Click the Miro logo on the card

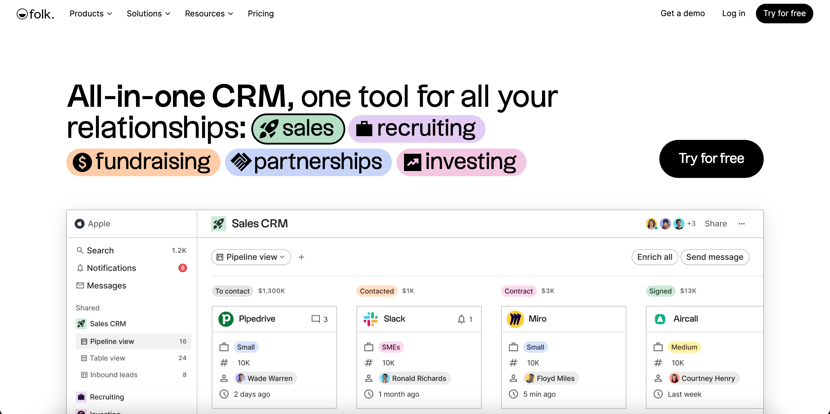[x=515, y=319]
